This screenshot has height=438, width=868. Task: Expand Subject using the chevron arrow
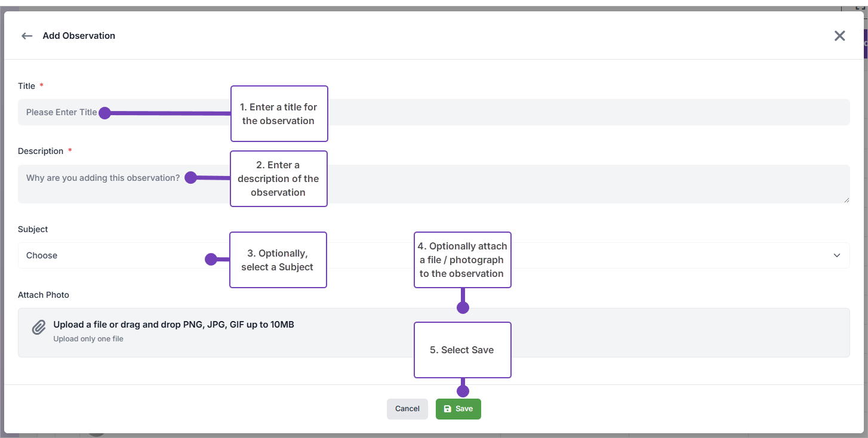click(837, 255)
